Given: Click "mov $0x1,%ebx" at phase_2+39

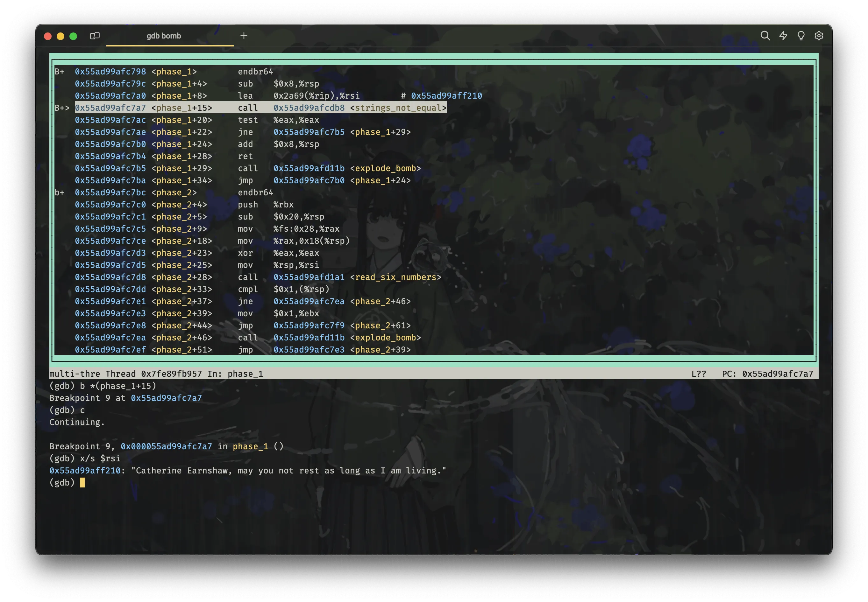Looking at the screenshot, I should [x=279, y=313].
